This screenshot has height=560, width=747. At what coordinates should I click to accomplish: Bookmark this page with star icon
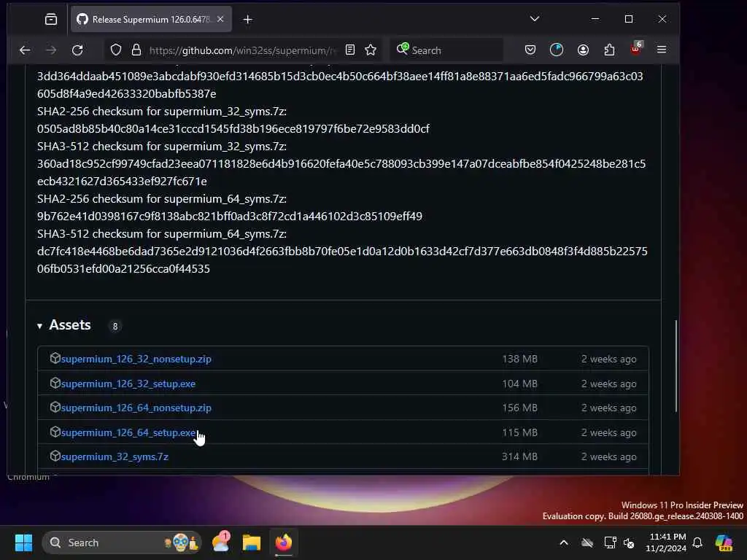pyautogui.click(x=371, y=50)
